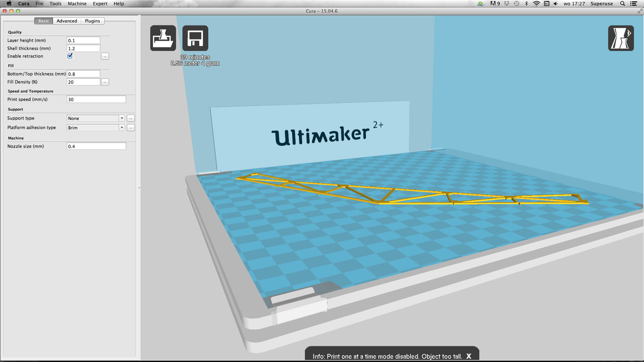The width and height of the screenshot is (644, 362).
Task: Open Fill Density extra settings button
Action: click(x=105, y=82)
